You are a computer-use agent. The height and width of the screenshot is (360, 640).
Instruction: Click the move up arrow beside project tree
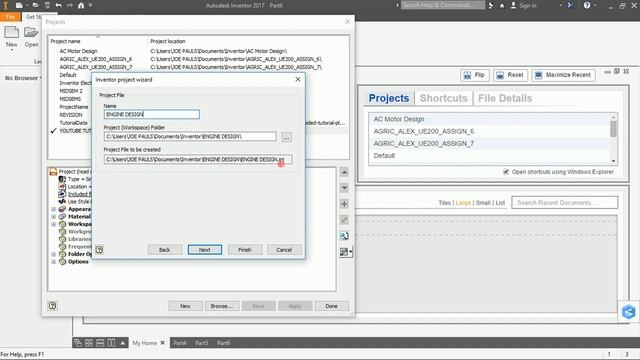[x=344, y=172]
